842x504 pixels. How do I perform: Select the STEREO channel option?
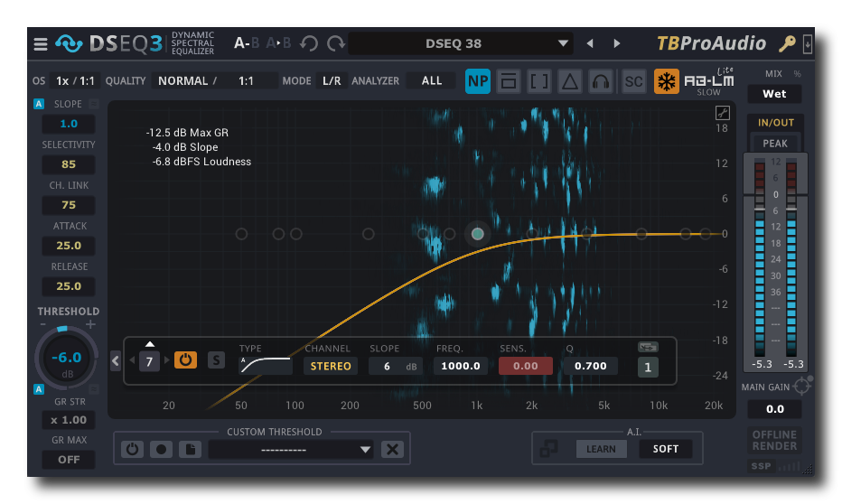[x=330, y=366]
